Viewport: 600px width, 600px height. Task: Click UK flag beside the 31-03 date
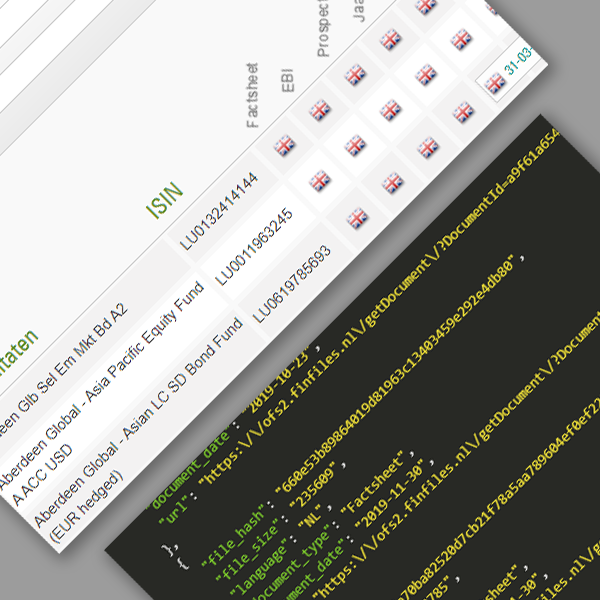click(x=495, y=83)
